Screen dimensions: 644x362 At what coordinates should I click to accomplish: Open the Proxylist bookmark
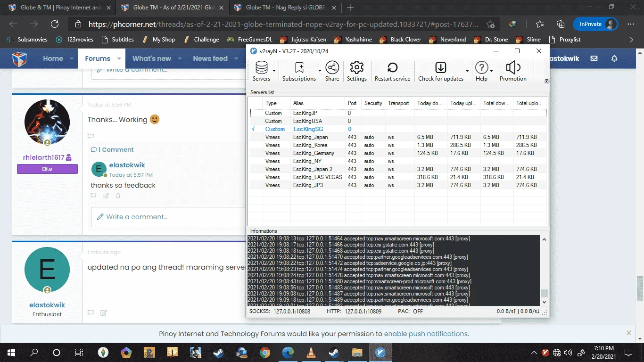[564, 40]
